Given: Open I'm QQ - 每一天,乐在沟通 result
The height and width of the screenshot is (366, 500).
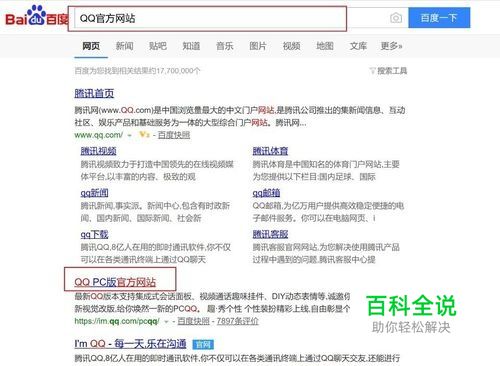Looking at the screenshot, I should tap(130, 344).
